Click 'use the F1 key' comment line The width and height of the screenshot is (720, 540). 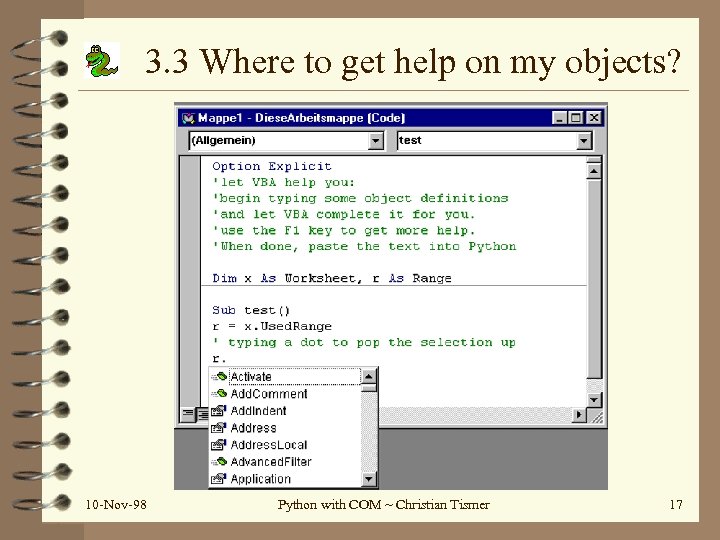pyautogui.click(x=343, y=231)
